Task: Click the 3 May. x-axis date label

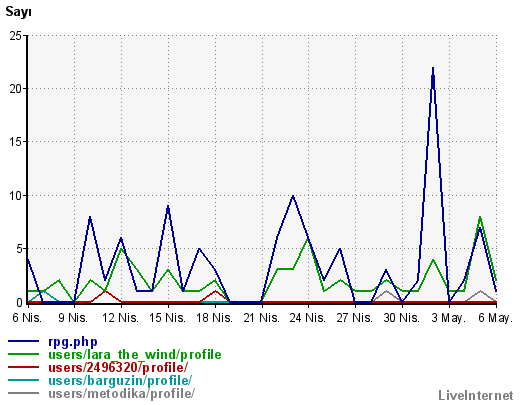Action: [x=448, y=318]
